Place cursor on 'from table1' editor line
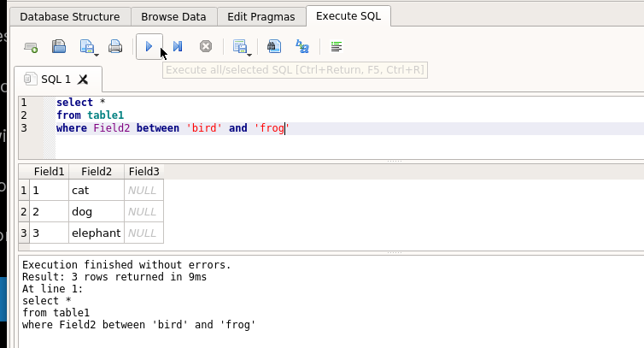 point(90,115)
